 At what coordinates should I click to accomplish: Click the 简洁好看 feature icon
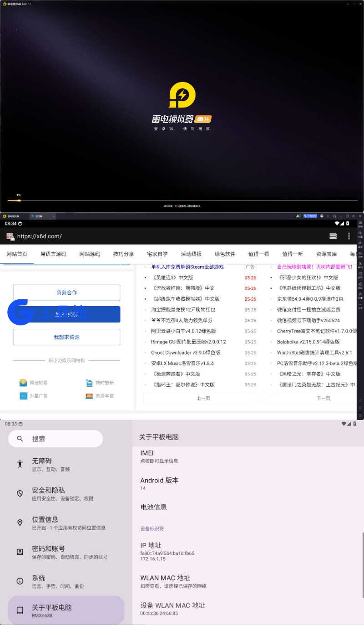point(23,383)
